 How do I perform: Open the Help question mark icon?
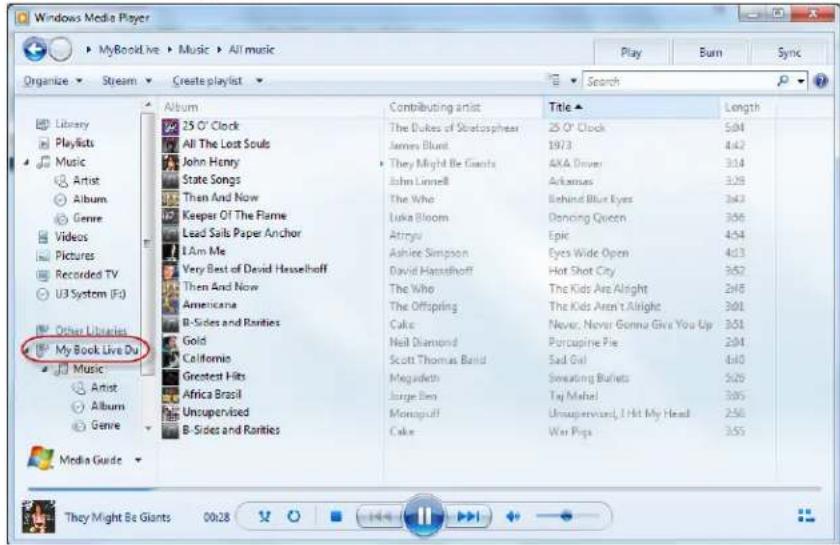click(820, 81)
